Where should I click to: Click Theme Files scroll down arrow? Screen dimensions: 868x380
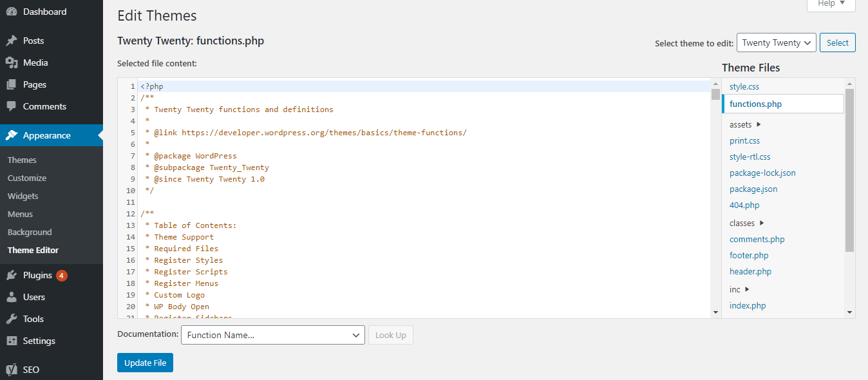849,312
